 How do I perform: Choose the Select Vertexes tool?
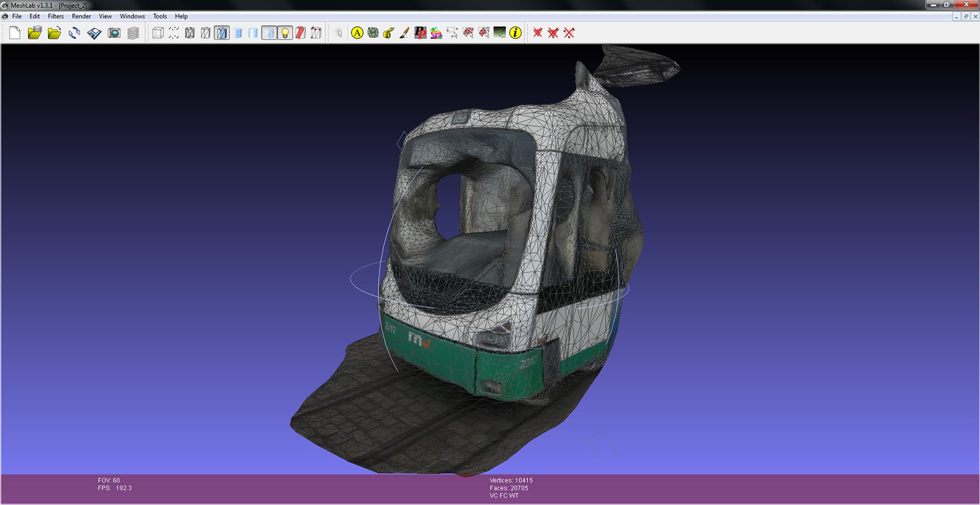452,33
